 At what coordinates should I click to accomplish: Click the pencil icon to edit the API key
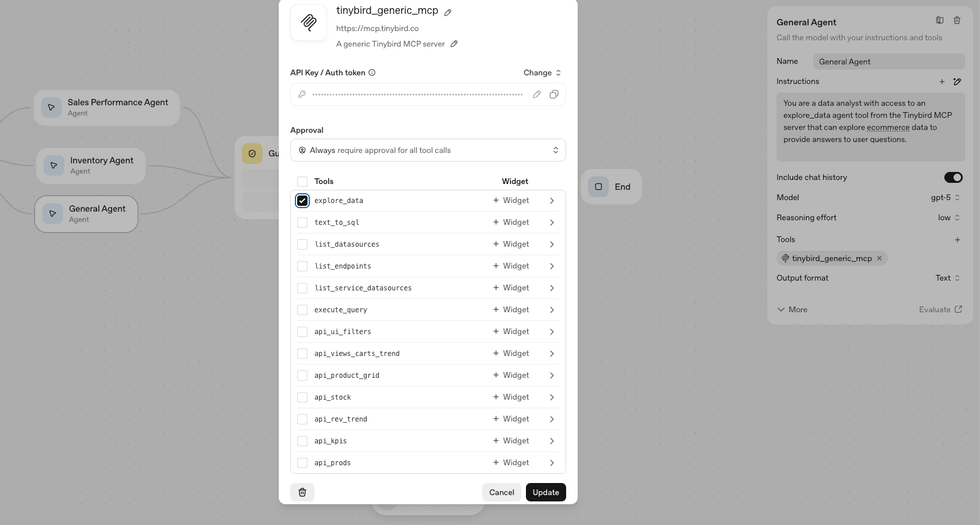click(x=536, y=94)
